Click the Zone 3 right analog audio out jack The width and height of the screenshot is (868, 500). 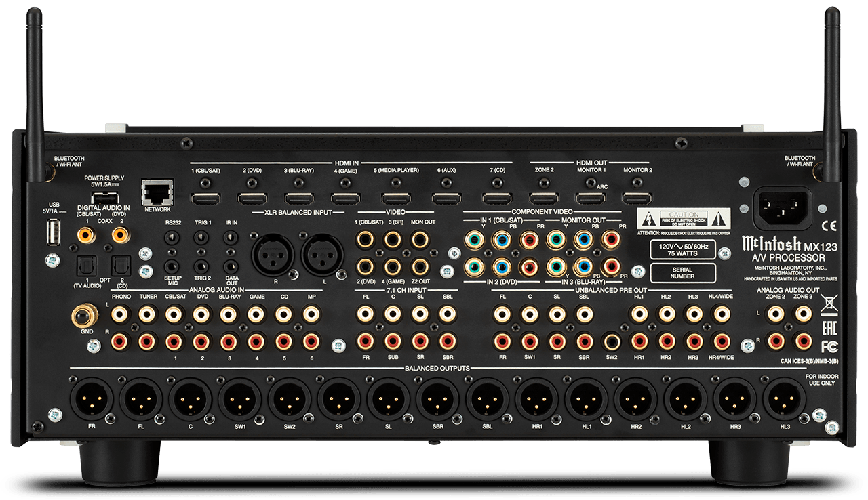tap(803, 341)
